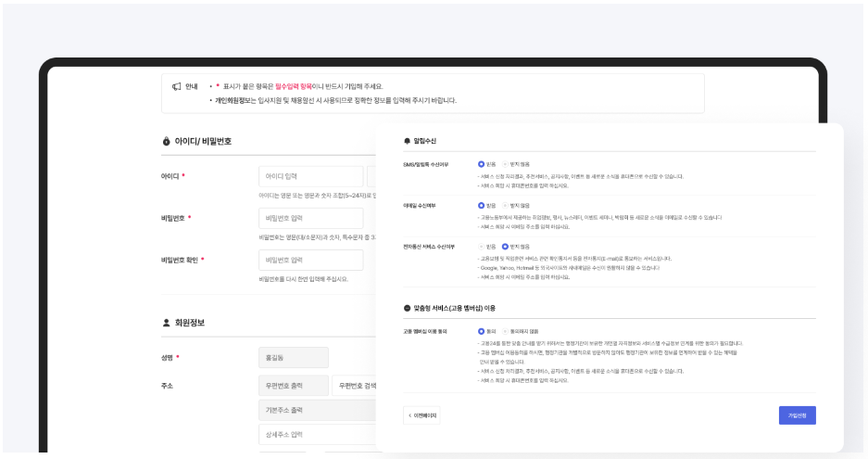Select 받지 않음 for 전자통신 서비스 수신여부

(x=505, y=247)
